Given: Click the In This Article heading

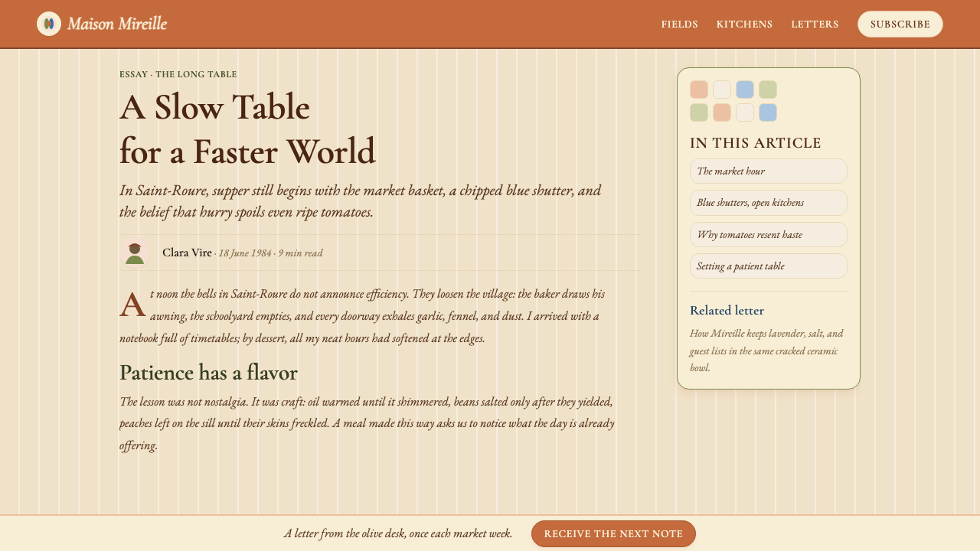Looking at the screenshot, I should click(x=756, y=143).
